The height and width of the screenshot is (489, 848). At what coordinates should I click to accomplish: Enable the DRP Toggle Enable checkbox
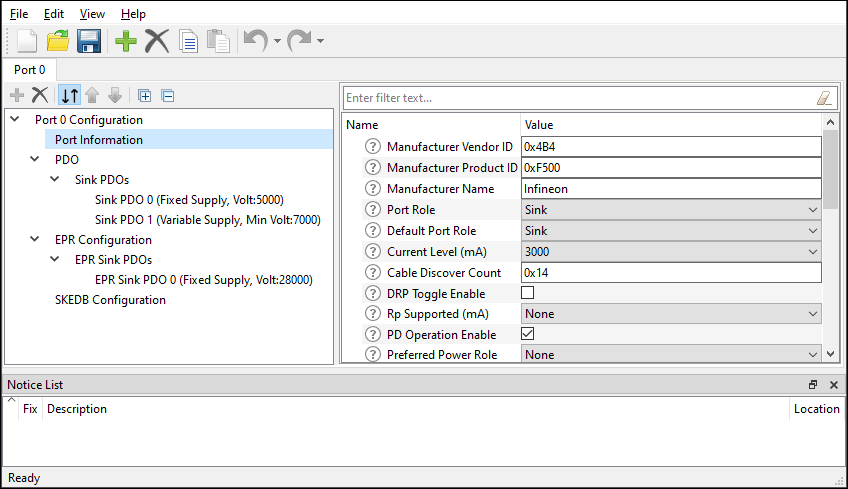coord(527,293)
